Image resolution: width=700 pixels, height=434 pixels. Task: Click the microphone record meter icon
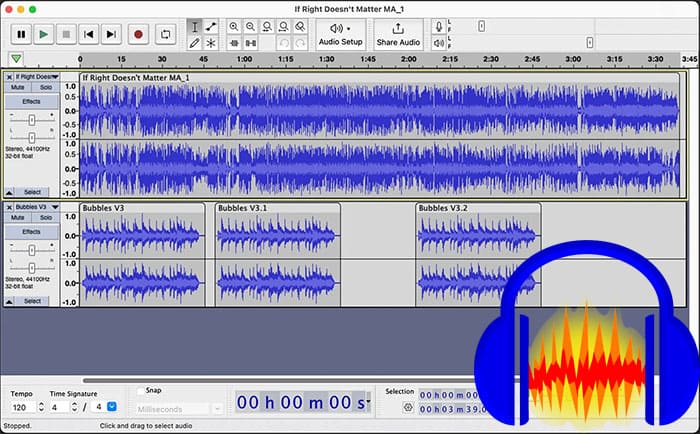pos(439,27)
